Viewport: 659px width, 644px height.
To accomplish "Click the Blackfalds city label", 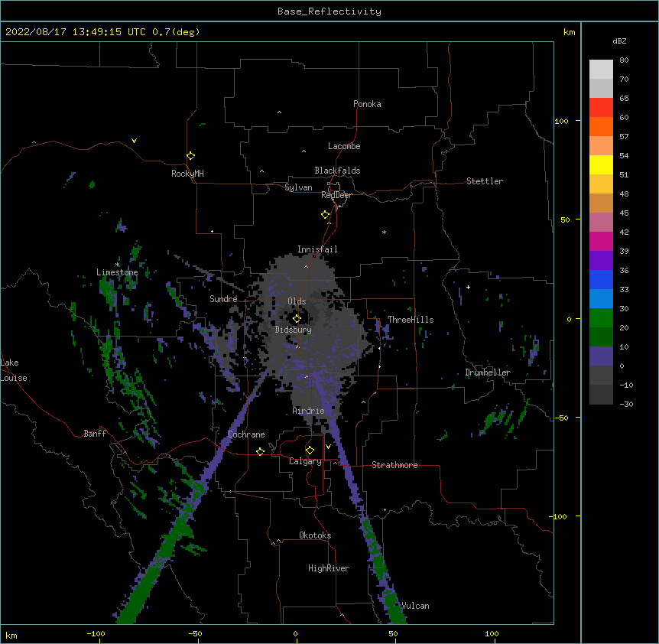I will click(337, 171).
